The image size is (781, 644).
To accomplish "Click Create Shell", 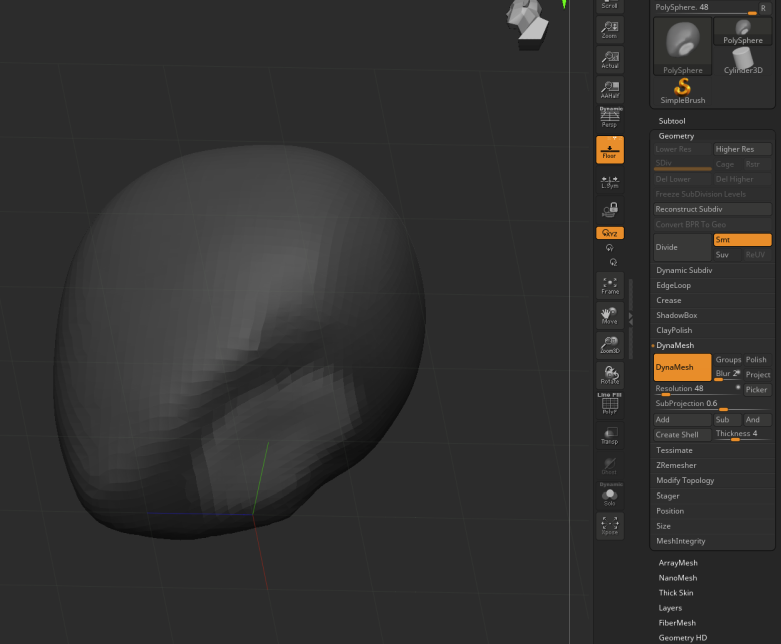I will click(682, 435).
